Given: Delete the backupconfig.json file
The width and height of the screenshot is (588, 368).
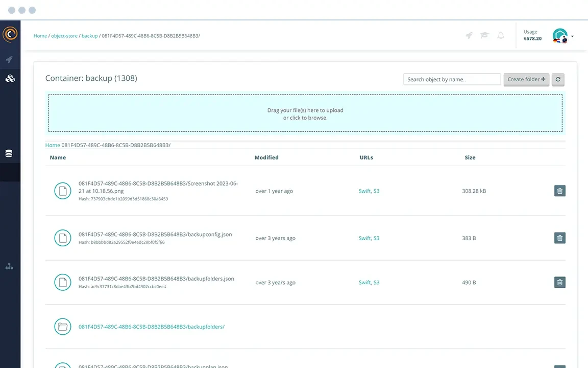Looking at the screenshot, I should 560,238.
